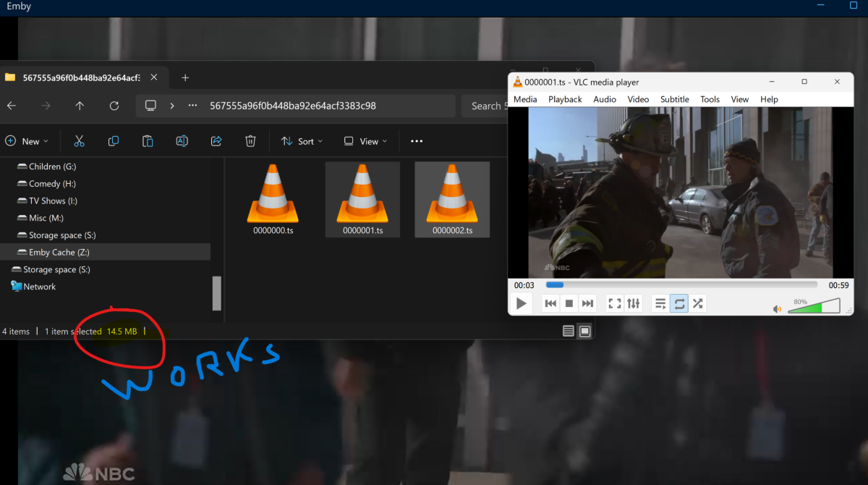Select the 0000002.ts file

tap(452, 200)
